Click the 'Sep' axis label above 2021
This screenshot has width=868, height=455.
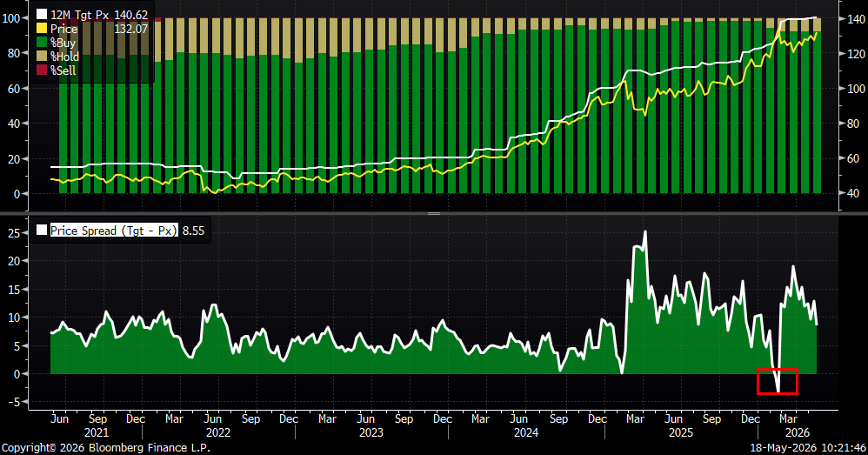97,419
